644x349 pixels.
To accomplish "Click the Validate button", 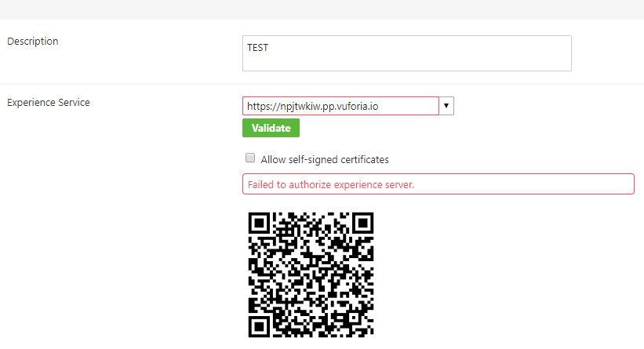I will click(271, 128).
